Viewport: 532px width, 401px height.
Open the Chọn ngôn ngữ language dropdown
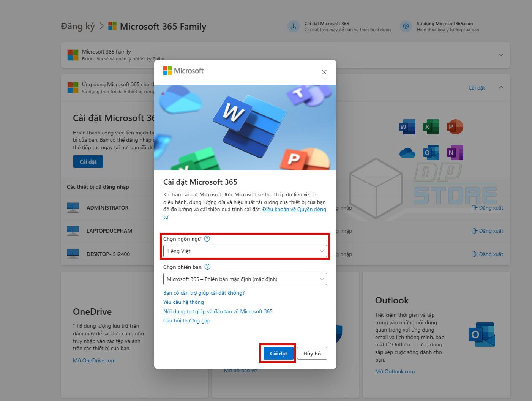click(245, 251)
